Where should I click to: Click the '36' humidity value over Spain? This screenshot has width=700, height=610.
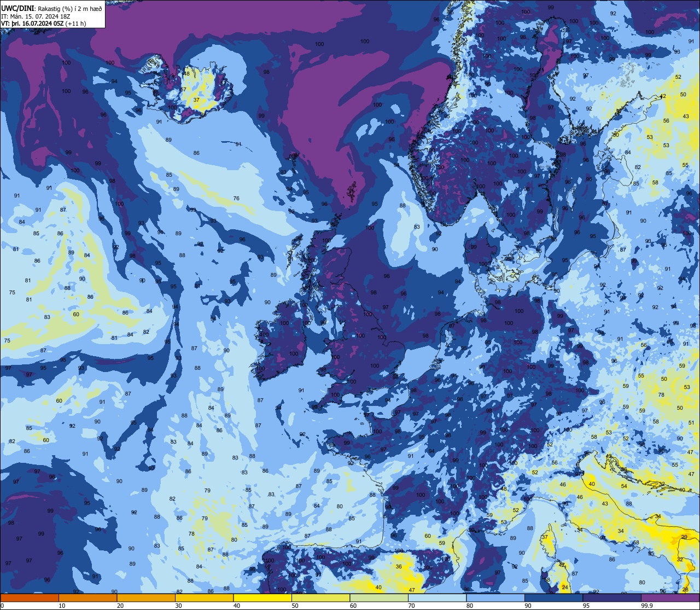tap(399, 567)
